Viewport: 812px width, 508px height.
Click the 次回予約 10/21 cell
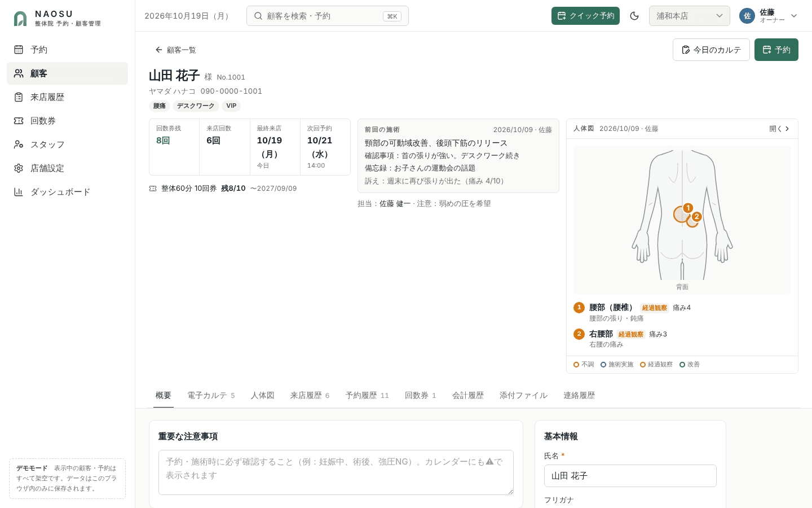(325, 147)
